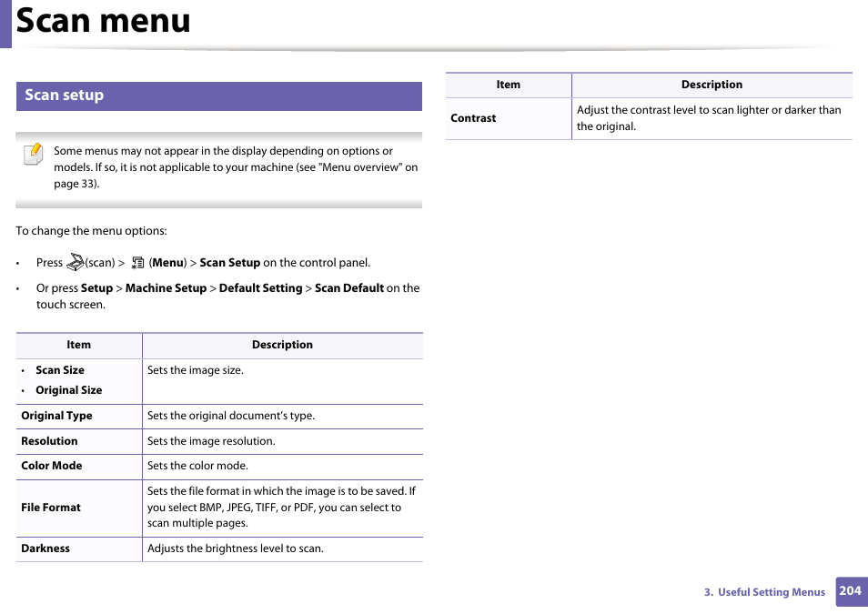Click the note/memo icon above the notice text
The height and width of the screenshot is (614, 868).
pos(33,155)
